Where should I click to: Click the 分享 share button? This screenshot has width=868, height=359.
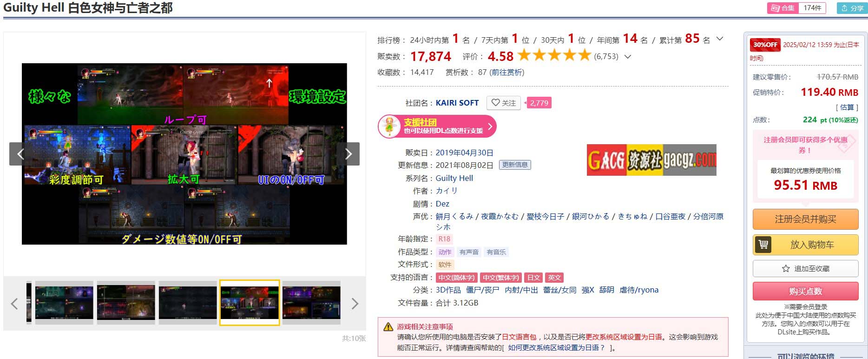(852, 8)
